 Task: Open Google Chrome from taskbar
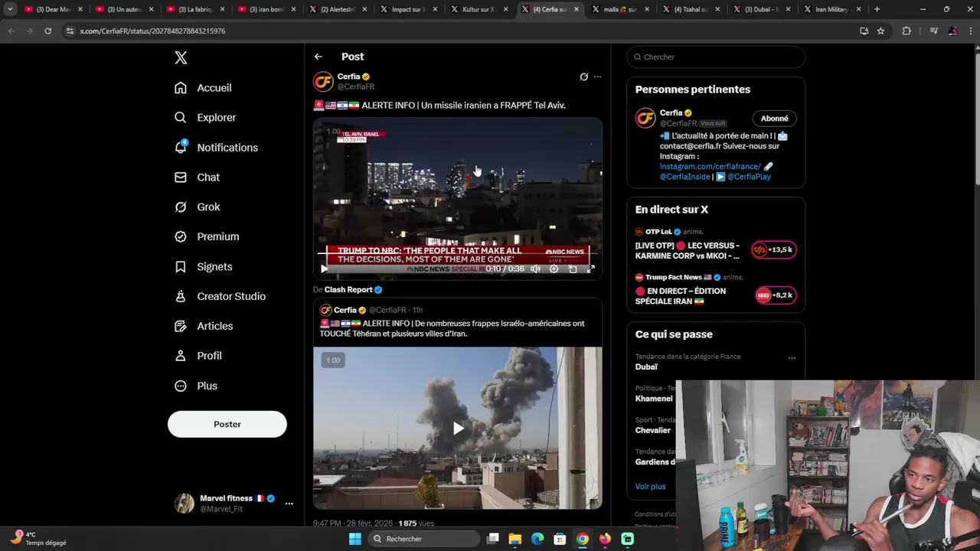583,539
